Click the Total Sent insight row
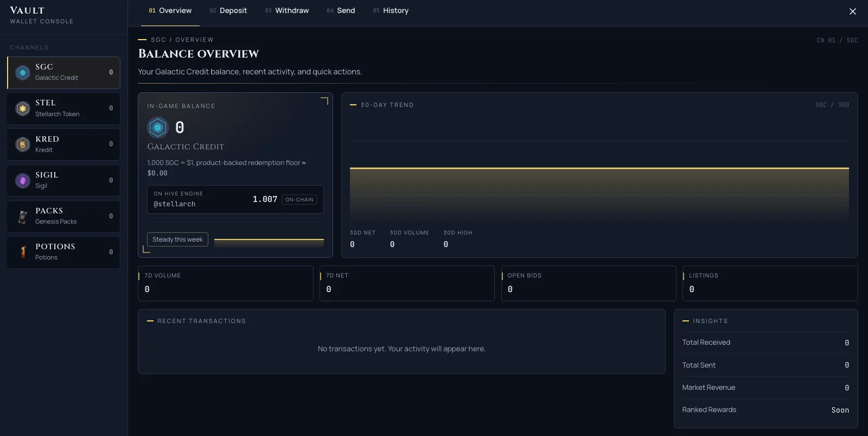Image resolution: width=868 pixels, height=436 pixels. tap(765, 365)
